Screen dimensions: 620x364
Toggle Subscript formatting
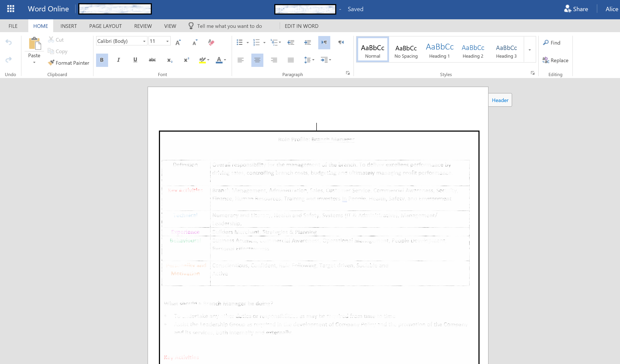pos(170,60)
